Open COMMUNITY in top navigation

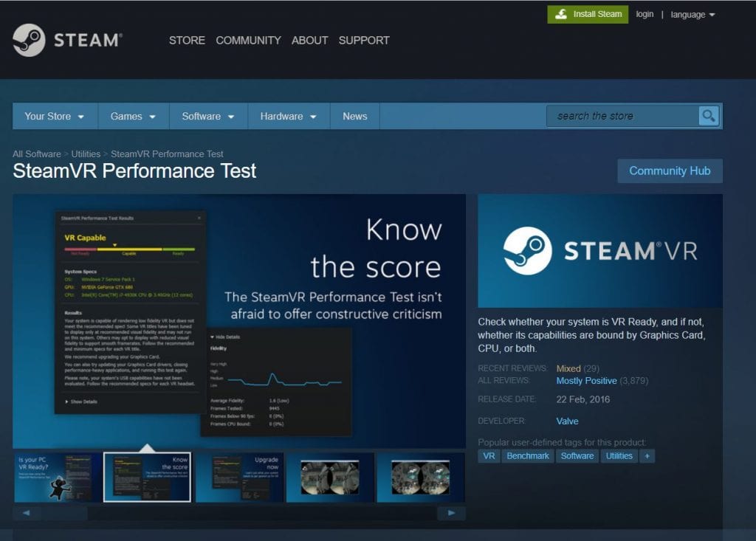(248, 41)
